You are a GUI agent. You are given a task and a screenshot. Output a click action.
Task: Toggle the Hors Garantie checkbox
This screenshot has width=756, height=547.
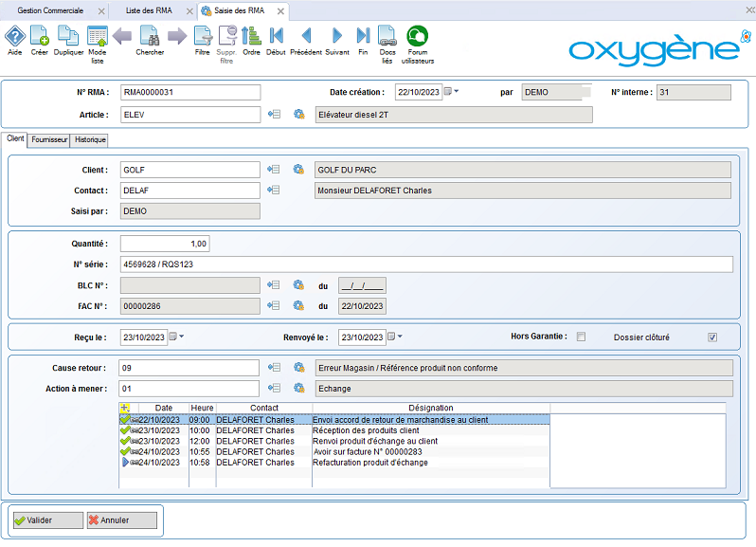(582, 337)
